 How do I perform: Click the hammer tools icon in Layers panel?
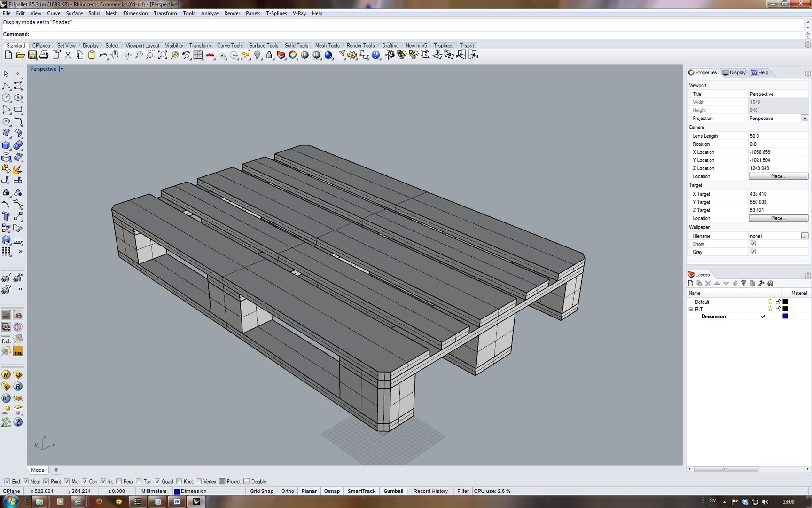coord(761,284)
